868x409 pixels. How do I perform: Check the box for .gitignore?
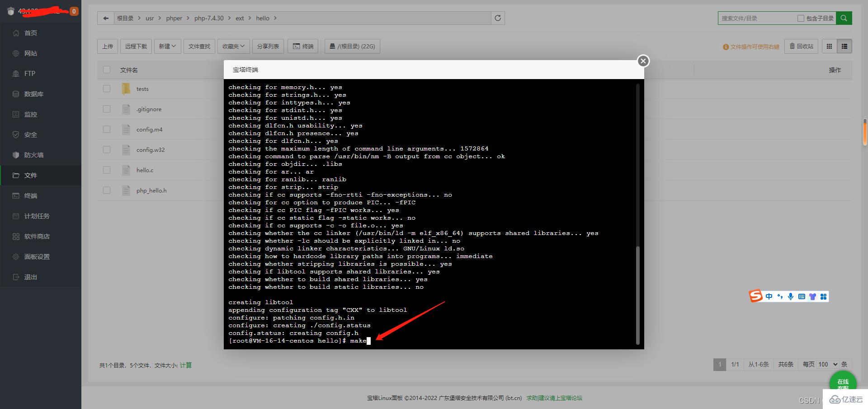pos(107,109)
